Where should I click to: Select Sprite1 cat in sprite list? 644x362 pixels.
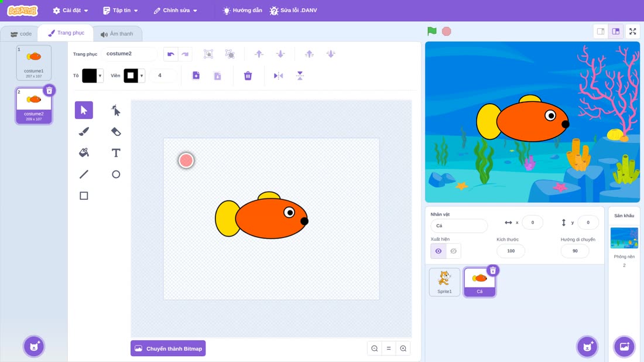coord(444,282)
